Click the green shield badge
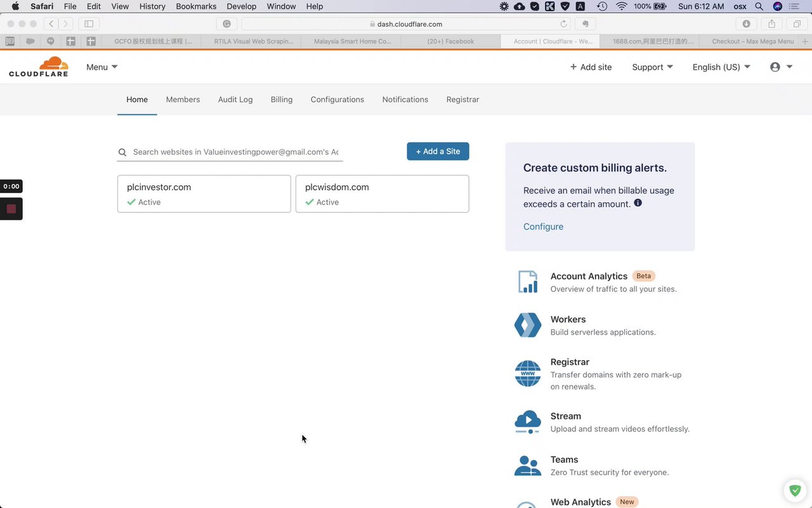This screenshot has height=508, width=812. click(x=794, y=490)
